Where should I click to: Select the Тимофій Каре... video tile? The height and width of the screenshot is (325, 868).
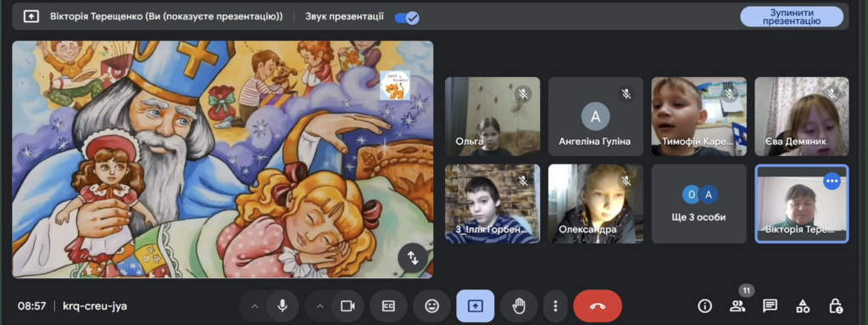coord(698,116)
